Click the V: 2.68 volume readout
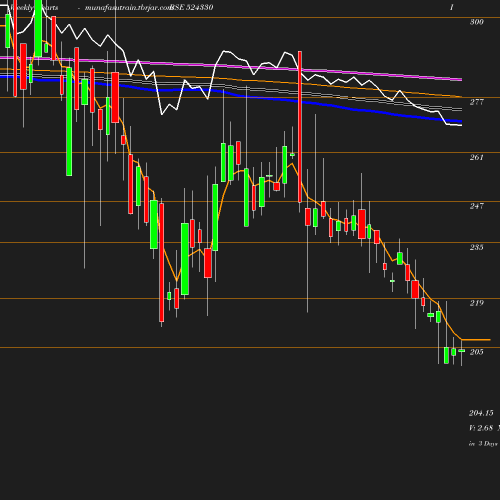Viewport: 500px width, 500px height. [x=481, y=428]
